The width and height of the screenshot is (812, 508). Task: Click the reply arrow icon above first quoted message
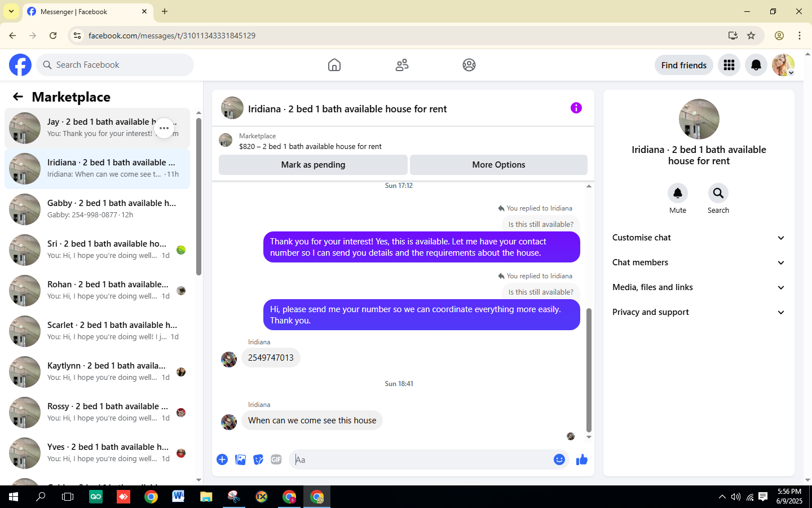(501, 208)
